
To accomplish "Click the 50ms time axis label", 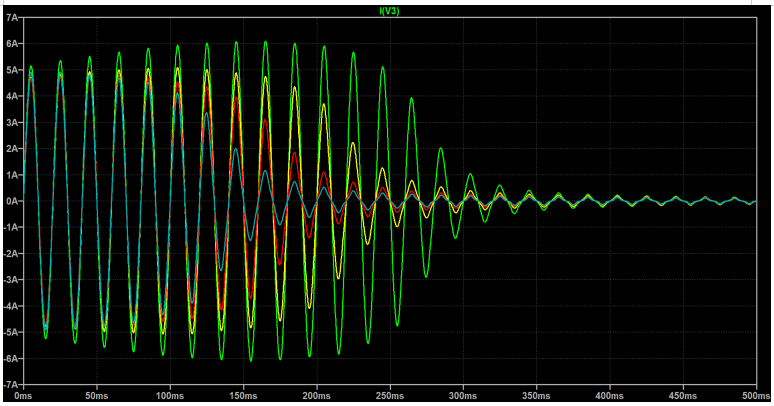I will pyautogui.click(x=97, y=396).
